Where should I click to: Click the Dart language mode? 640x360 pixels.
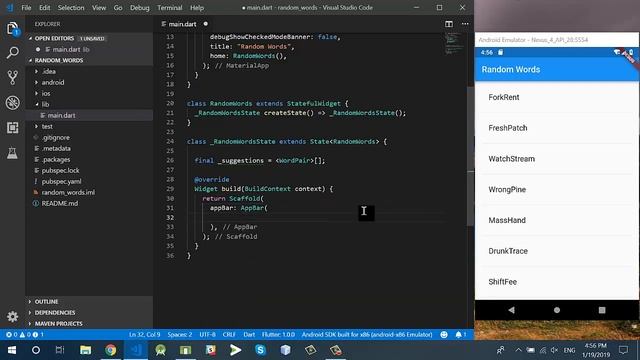(x=249, y=334)
